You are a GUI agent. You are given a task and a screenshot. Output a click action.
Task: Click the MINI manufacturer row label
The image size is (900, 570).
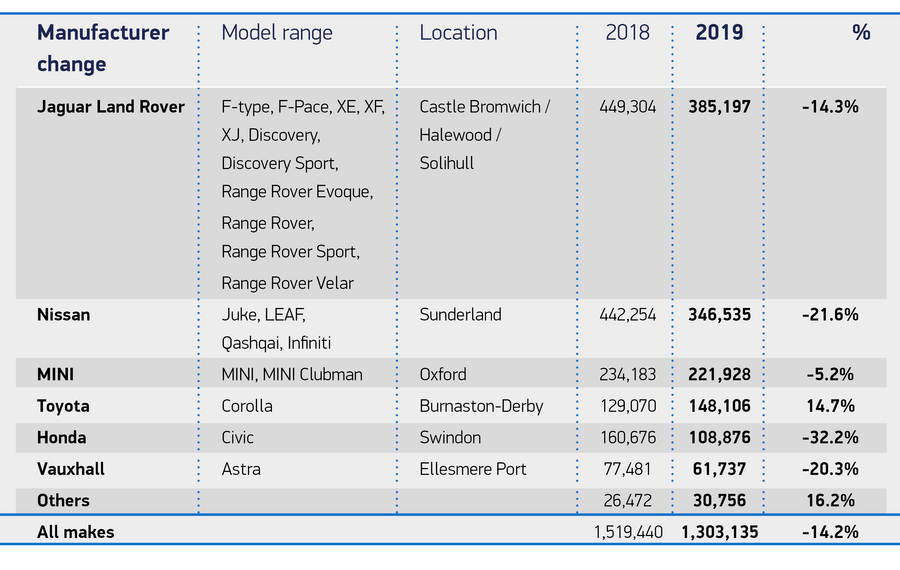[56, 374]
